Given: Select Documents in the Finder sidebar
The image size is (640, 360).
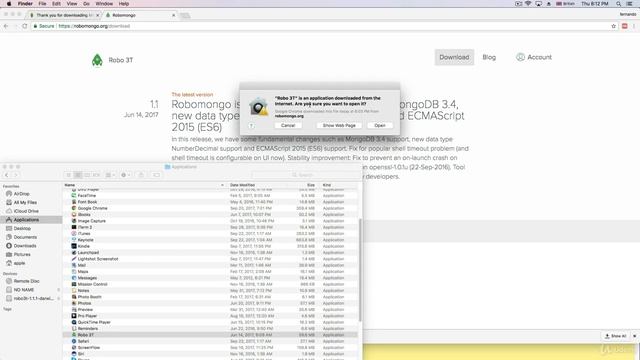Looking at the screenshot, I should coord(25,237).
